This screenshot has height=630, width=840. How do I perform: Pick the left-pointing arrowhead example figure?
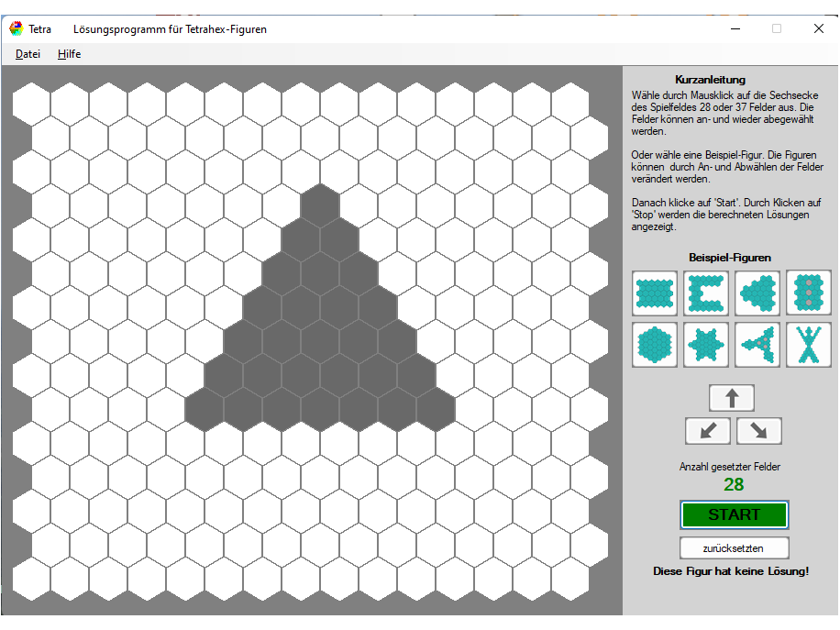pyautogui.click(x=757, y=293)
